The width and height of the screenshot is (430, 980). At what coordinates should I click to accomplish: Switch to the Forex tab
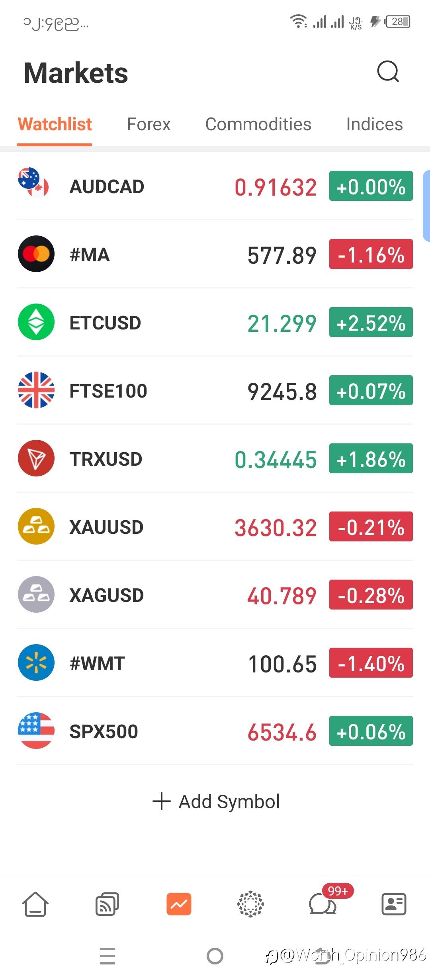149,124
